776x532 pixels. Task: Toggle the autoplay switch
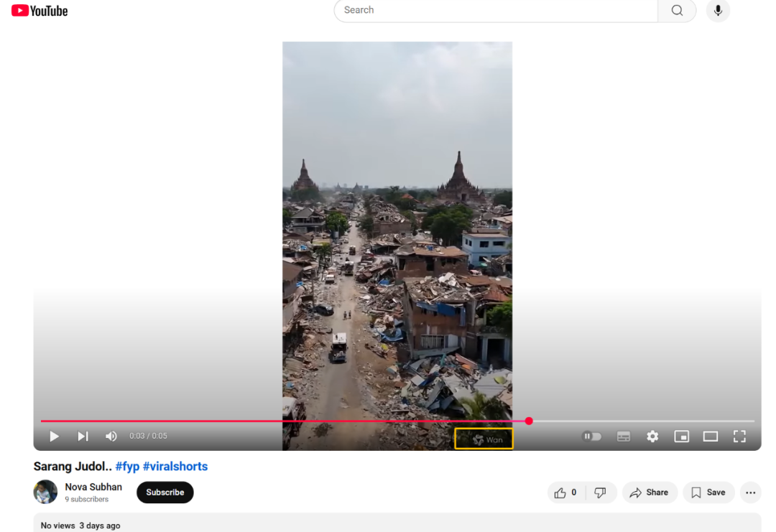pyautogui.click(x=592, y=437)
